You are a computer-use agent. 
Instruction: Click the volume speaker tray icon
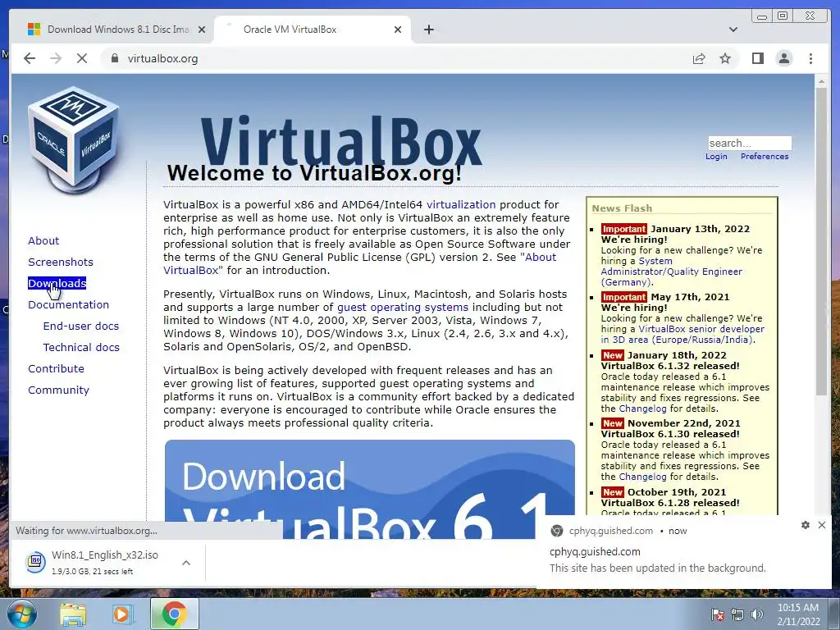pyautogui.click(x=756, y=615)
